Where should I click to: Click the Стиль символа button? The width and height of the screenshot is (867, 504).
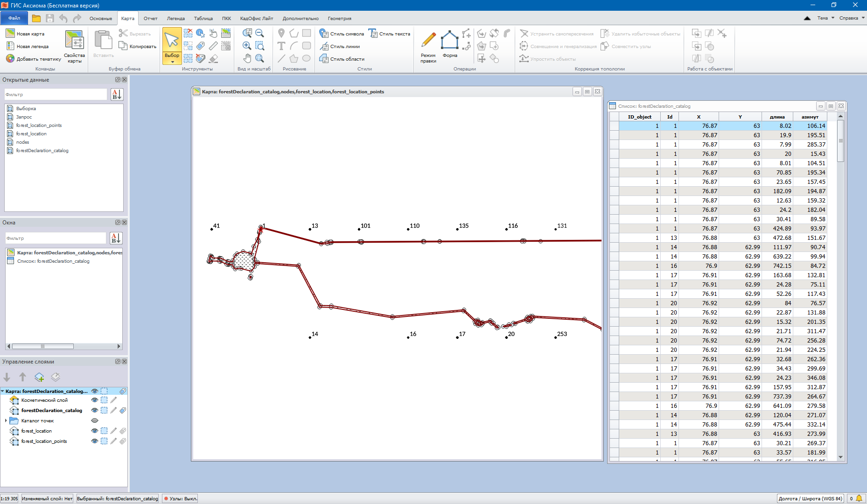point(342,34)
